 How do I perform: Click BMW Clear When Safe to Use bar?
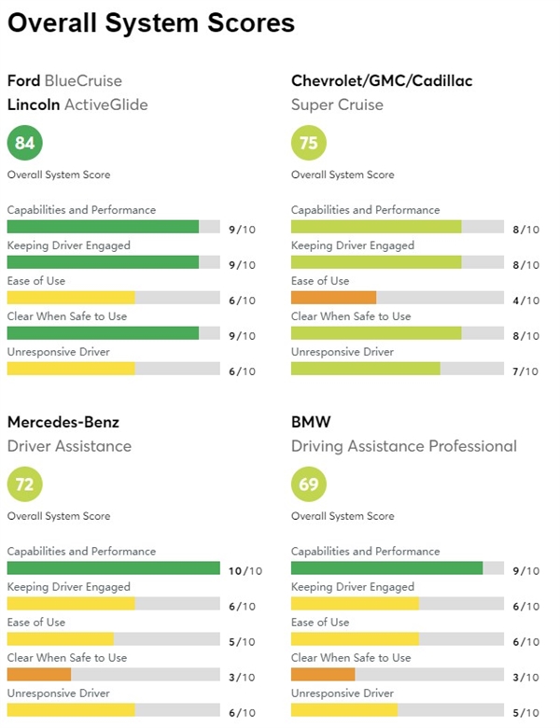coord(398,674)
